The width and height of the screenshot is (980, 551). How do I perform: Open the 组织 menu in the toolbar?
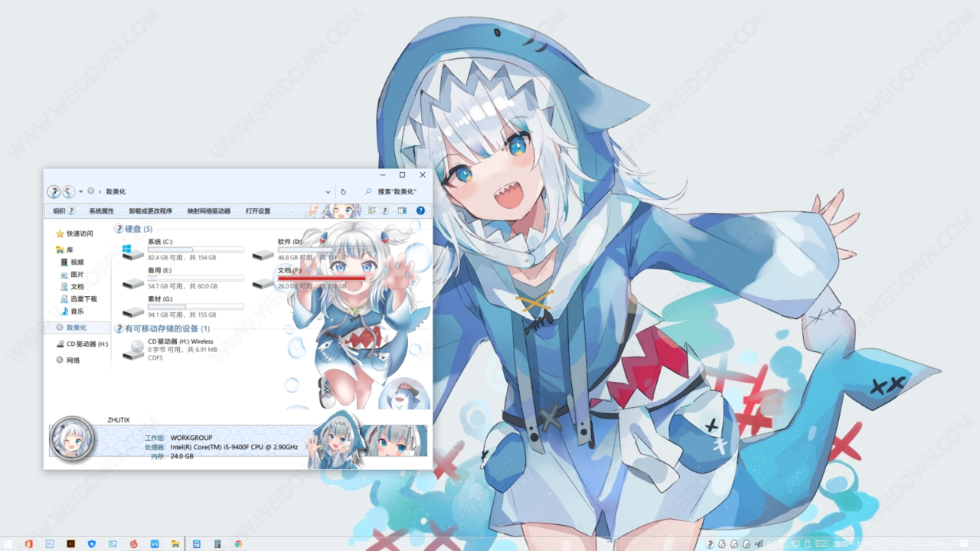pos(64,210)
